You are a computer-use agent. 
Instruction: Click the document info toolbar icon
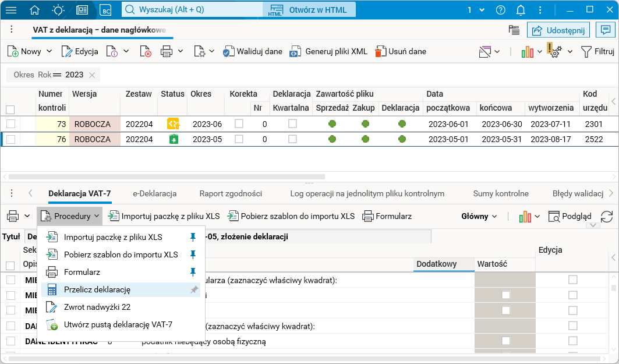[x=112, y=51]
